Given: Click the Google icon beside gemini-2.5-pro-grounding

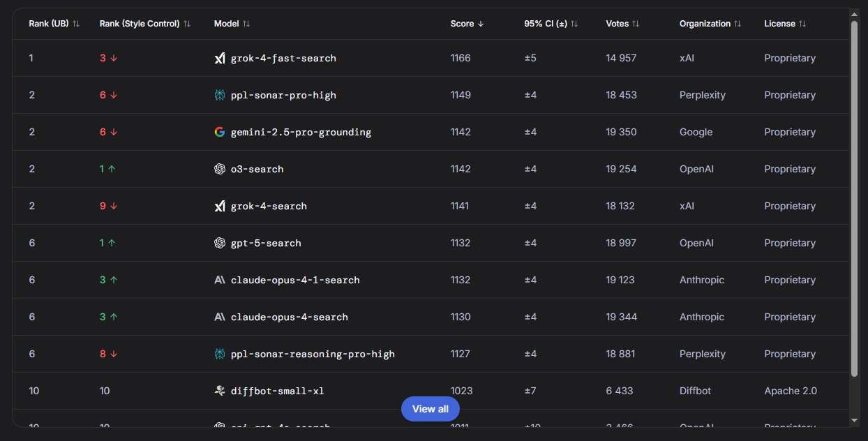Looking at the screenshot, I should pos(219,131).
